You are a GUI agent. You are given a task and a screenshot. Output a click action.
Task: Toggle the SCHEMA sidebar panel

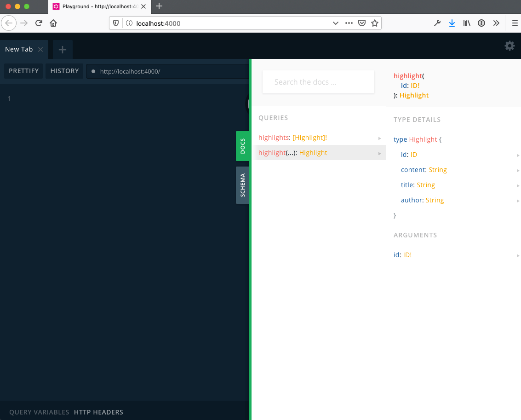tap(243, 185)
